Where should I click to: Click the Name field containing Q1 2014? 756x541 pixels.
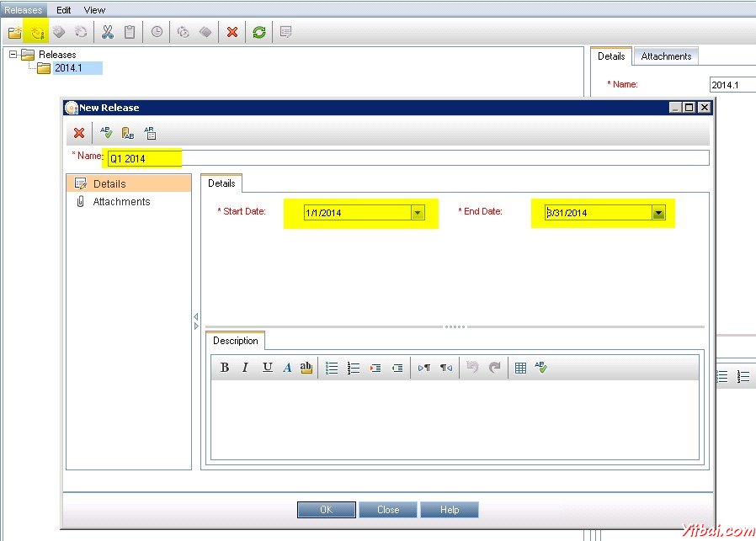tap(404, 158)
